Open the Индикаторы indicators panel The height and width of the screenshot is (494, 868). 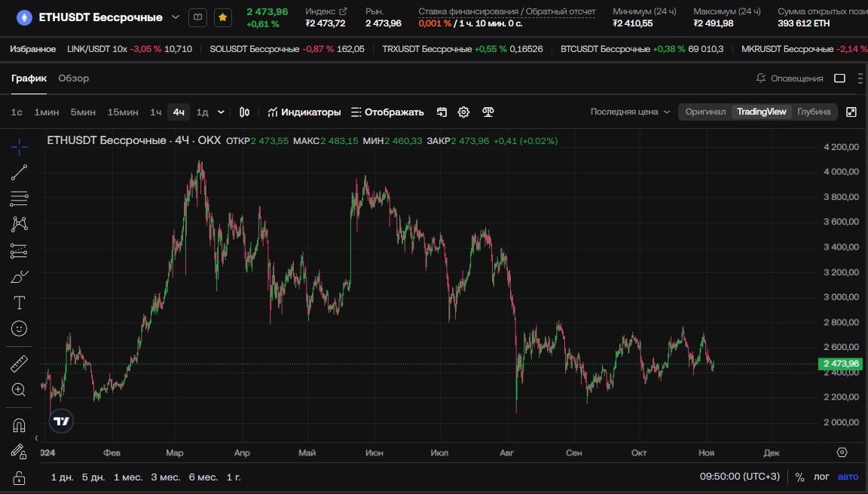pyautogui.click(x=304, y=112)
